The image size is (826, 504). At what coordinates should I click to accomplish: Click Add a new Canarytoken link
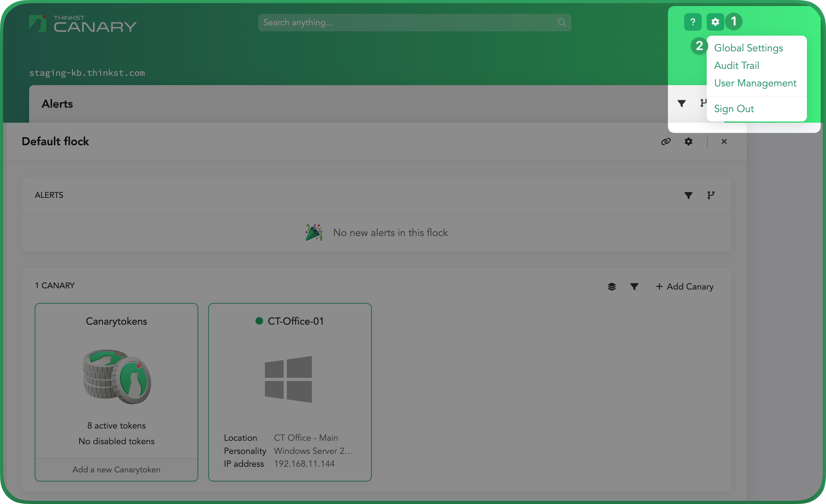tap(116, 470)
